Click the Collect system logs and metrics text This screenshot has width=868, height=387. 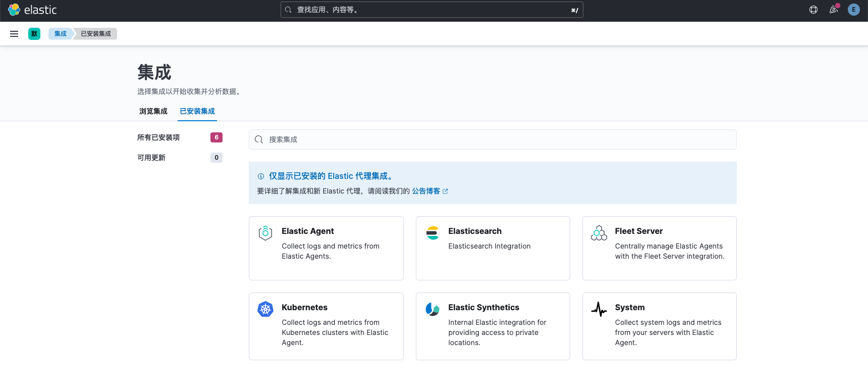click(668, 332)
